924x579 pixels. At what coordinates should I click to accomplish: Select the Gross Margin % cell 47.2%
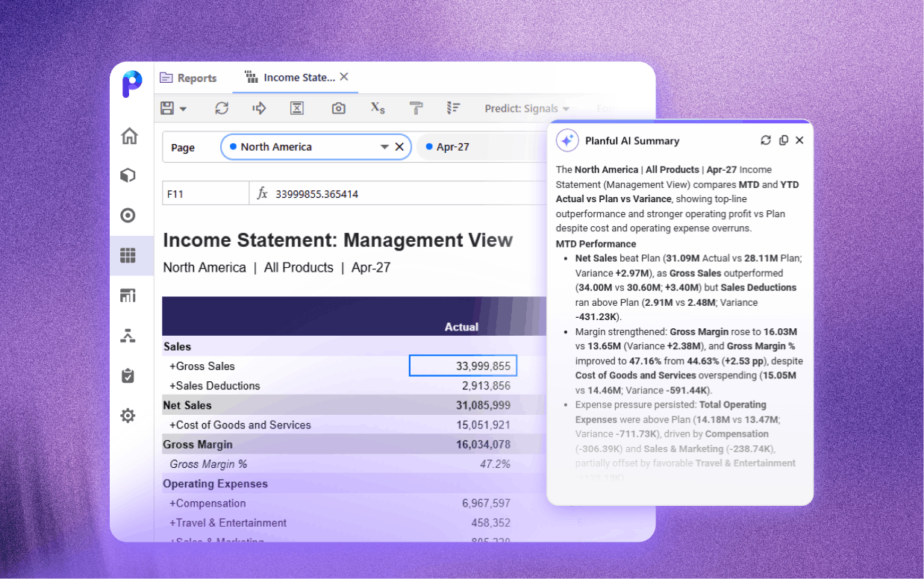tap(495, 464)
